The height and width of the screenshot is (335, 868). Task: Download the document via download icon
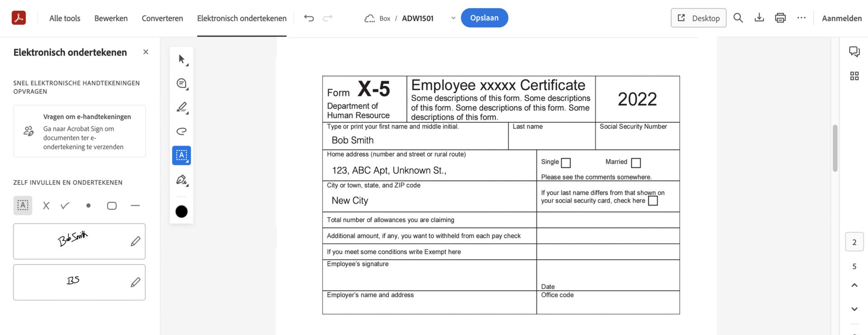click(759, 18)
